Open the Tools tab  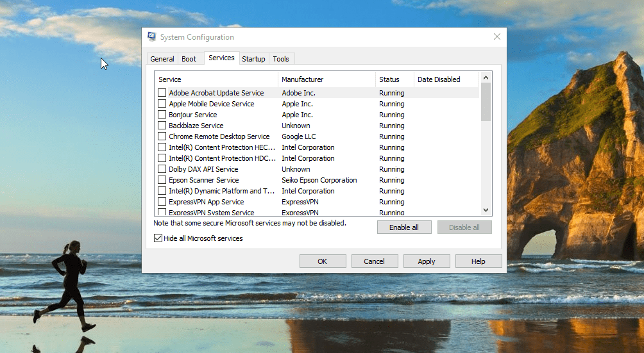pyautogui.click(x=281, y=59)
